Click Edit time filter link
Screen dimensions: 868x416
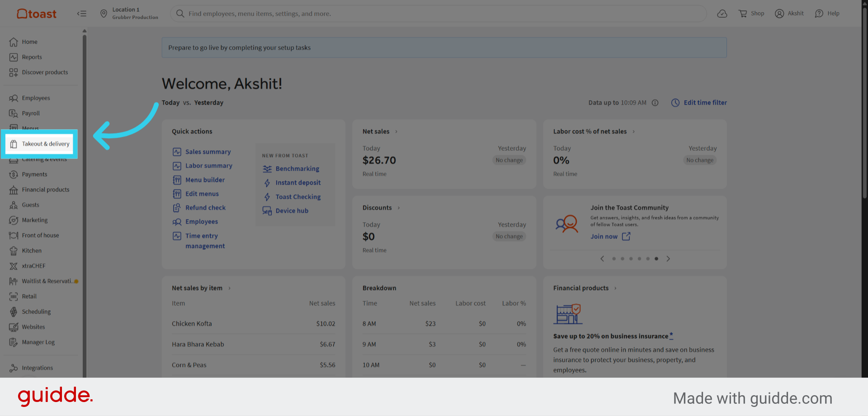[699, 103]
